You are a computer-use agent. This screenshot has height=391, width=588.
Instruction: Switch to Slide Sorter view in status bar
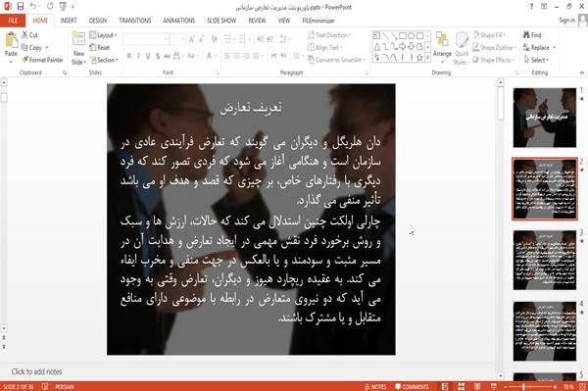click(x=462, y=386)
